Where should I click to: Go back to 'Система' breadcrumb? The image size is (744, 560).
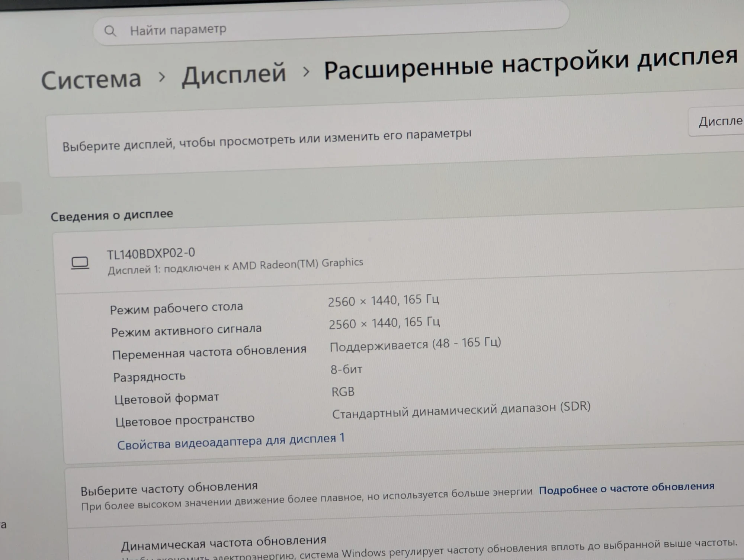[91, 79]
